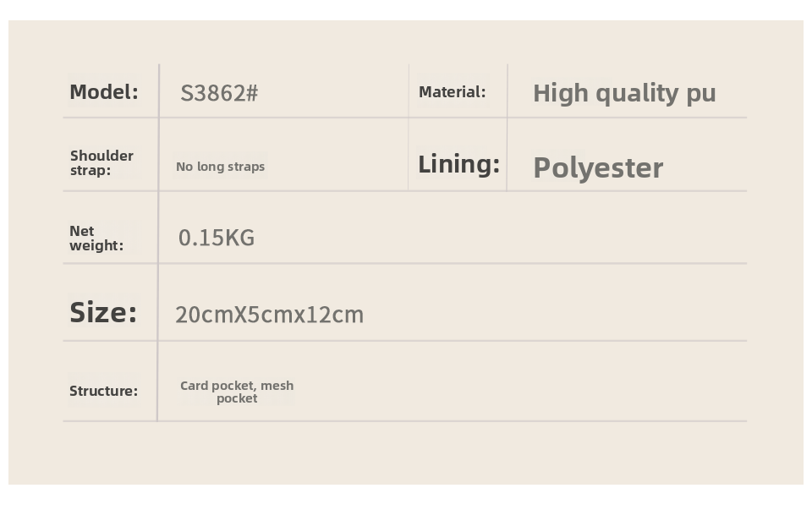812x532 pixels.
Task: Select the S3862# model number
Action: [x=218, y=93]
